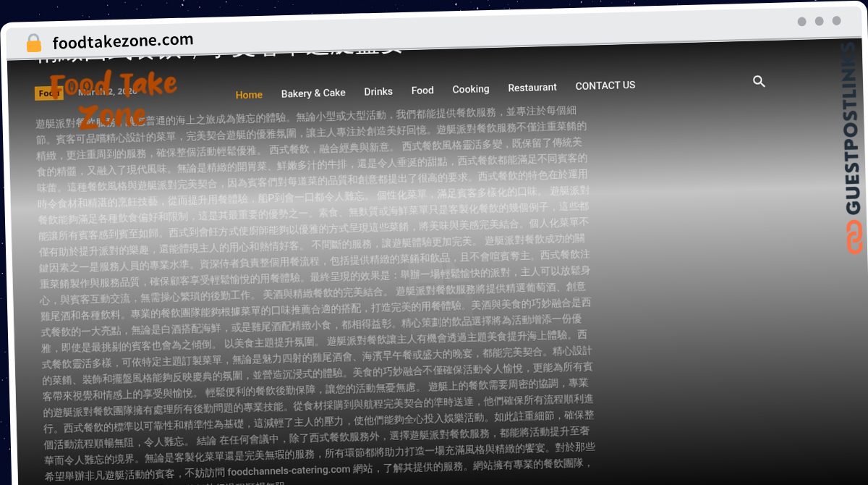
Task: Navigate to the Restaurant section
Action: [x=532, y=88]
